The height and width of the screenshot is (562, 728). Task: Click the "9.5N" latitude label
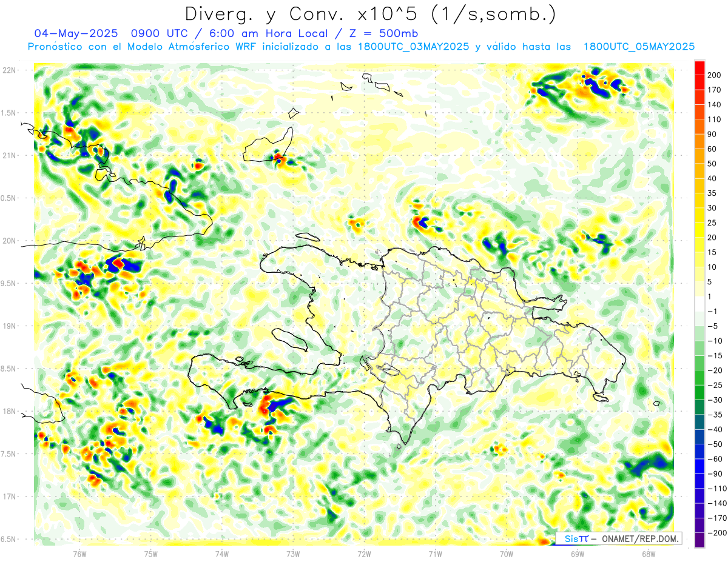(8, 284)
